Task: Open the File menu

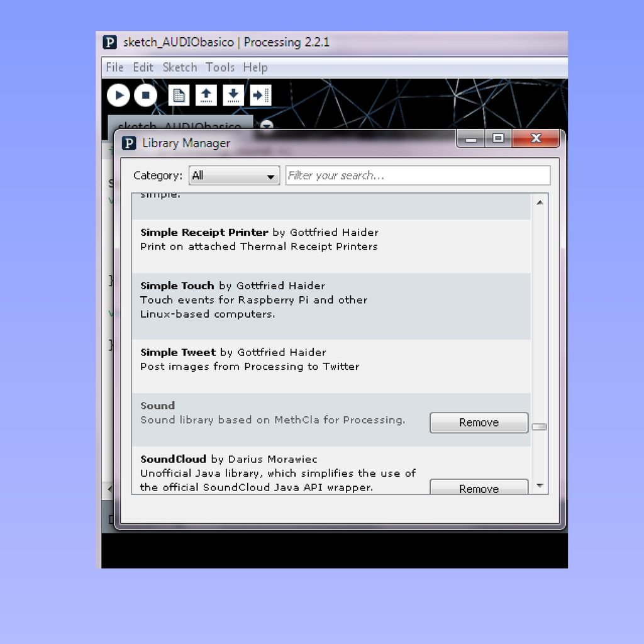Action: click(114, 67)
